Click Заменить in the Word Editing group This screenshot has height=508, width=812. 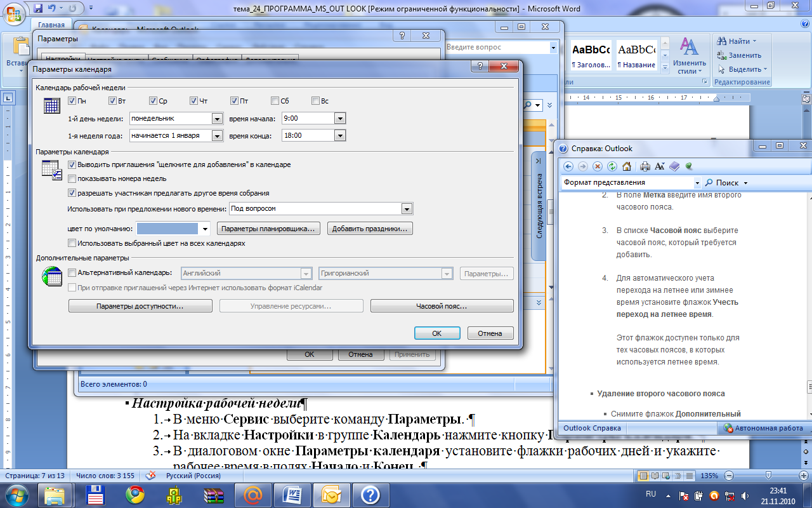coord(740,55)
